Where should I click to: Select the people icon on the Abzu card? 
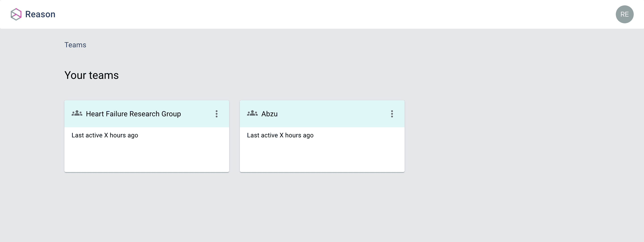pyautogui.click(x=252, y=114)
